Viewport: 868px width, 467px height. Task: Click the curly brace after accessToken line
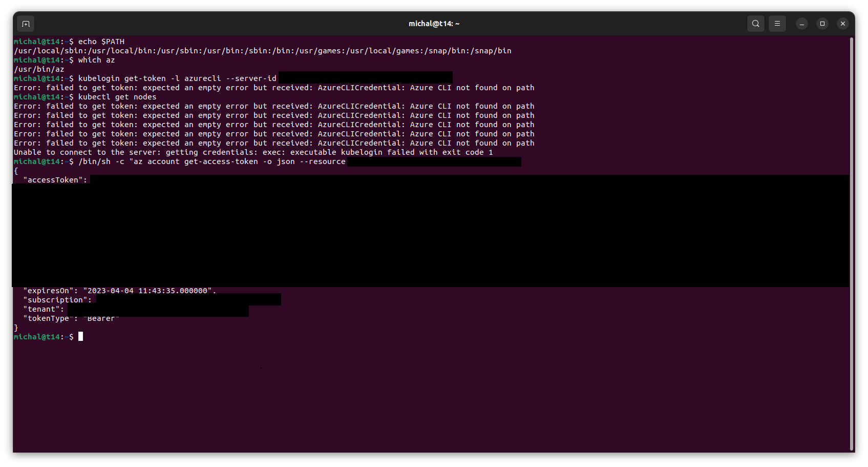click(16, 171)
